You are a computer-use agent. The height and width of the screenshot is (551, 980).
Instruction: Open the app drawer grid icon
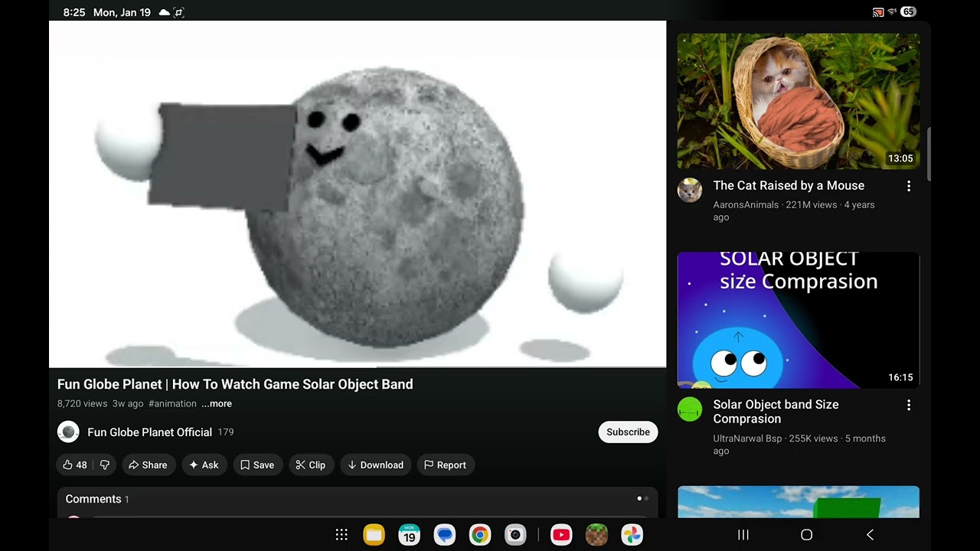pyautogui.click(x=341, y=535)
